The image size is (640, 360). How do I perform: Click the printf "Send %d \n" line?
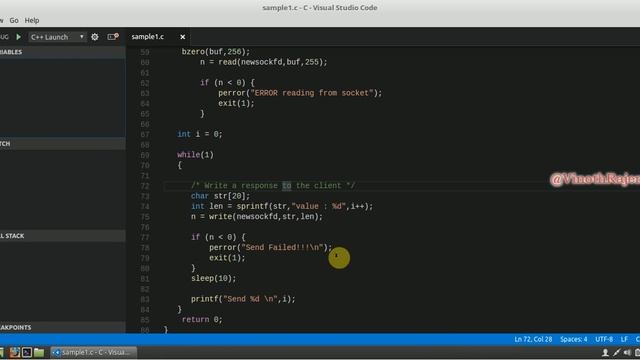pos(243,299)
